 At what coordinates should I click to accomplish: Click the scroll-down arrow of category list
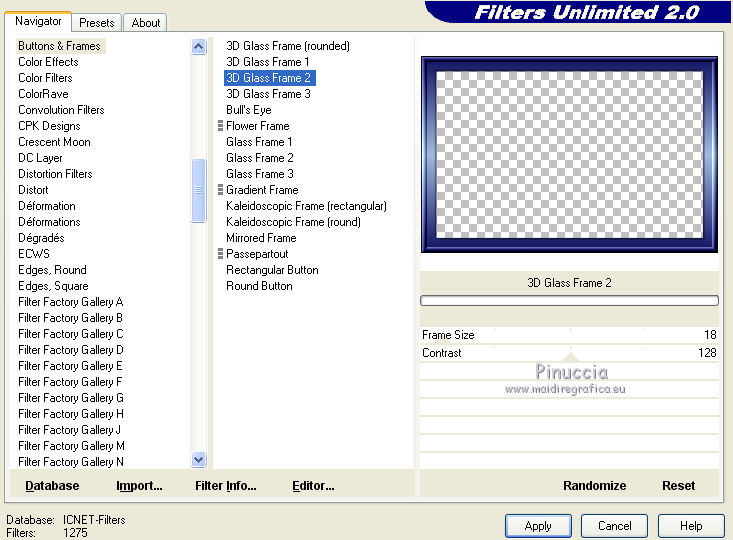tap(199, 460)
